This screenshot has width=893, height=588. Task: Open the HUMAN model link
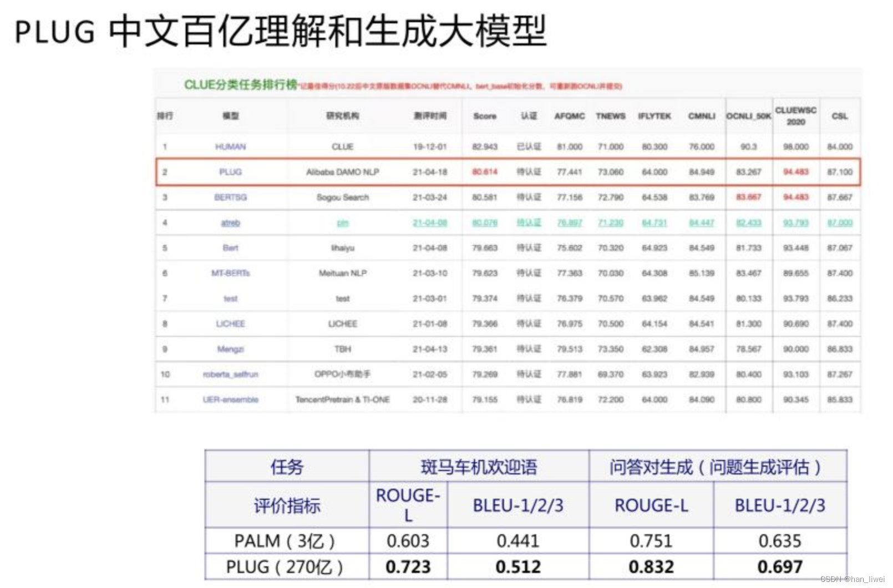[x=231, y=147]
